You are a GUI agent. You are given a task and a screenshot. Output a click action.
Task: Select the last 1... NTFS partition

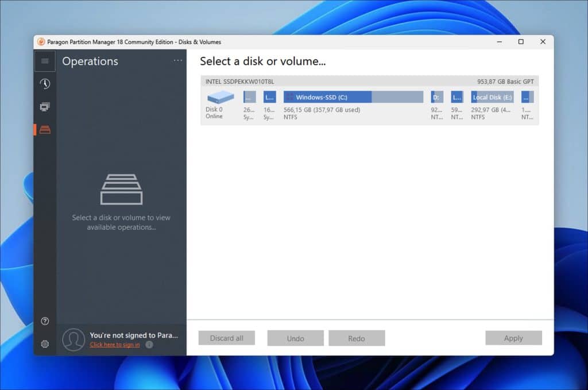pos(527,97)
